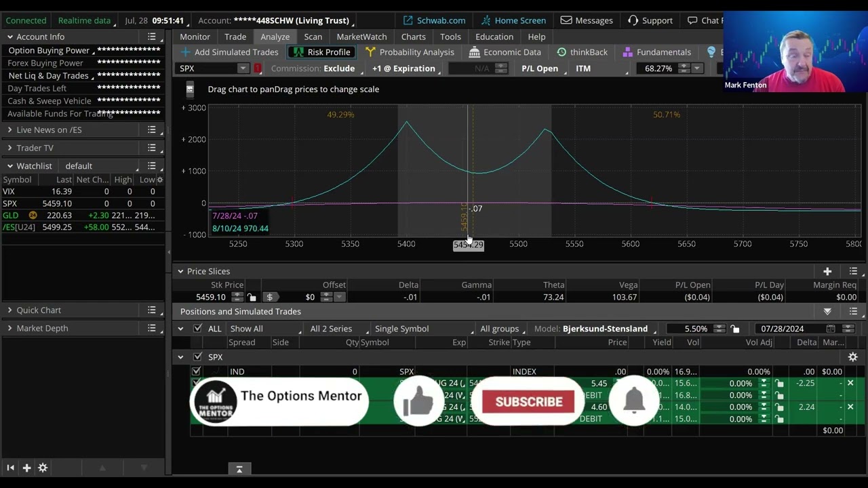Click Add Simulated Trades
This screenshot has height=488, width=868.
pos(229,52)
